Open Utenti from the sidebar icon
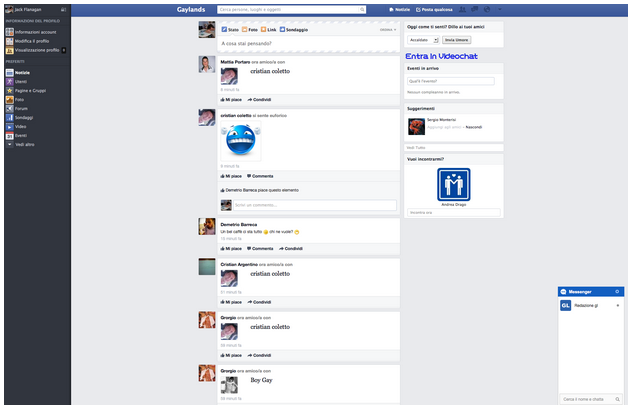The image size is (628, 407). 9,82
